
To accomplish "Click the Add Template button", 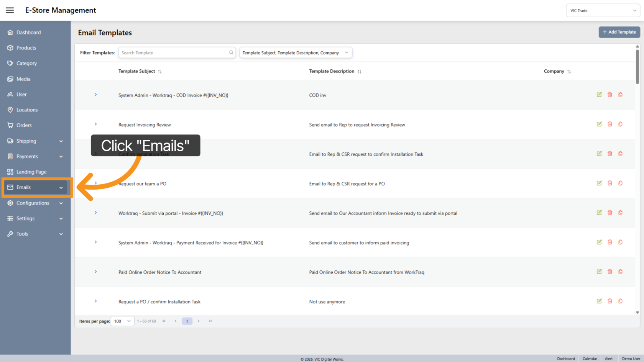I will (619, 32).
